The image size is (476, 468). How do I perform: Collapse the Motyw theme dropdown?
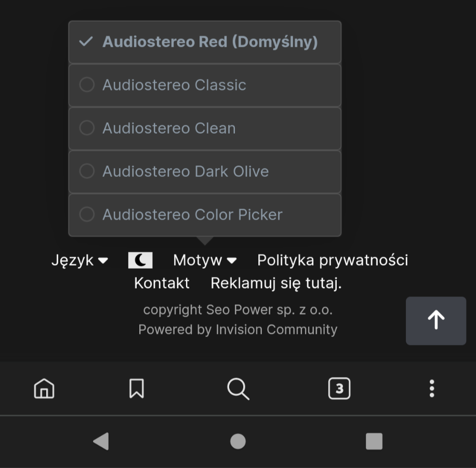[x=205, y=261]
